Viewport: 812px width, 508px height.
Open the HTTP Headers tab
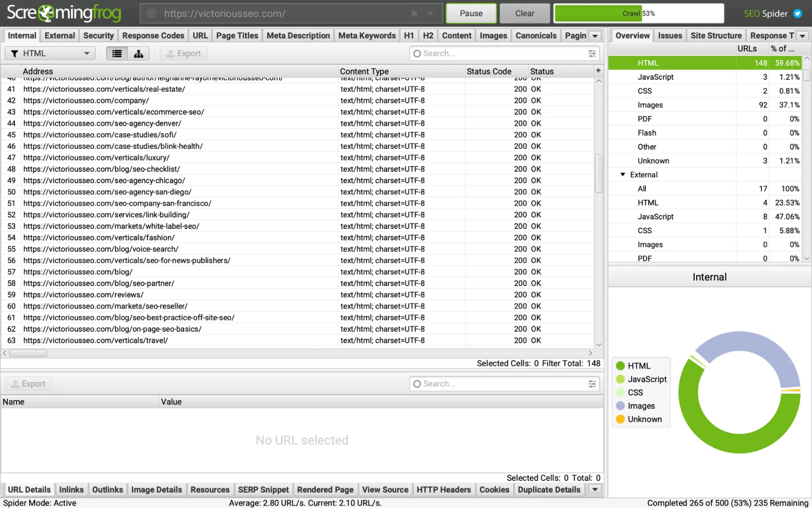click(x=444, y=489)
